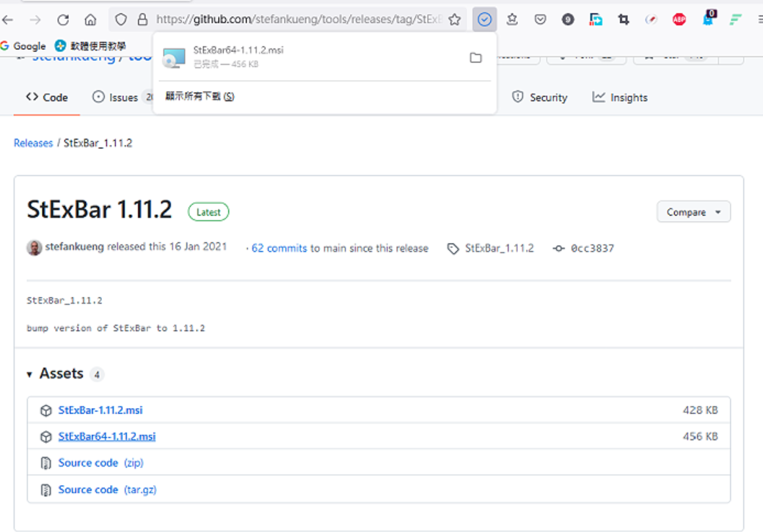Show downloaded file in folder icon

tap(475, 58)
